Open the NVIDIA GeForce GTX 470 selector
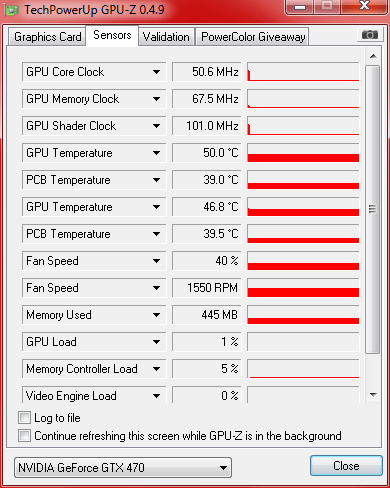 pyautogui.click(x=123, y=467)
